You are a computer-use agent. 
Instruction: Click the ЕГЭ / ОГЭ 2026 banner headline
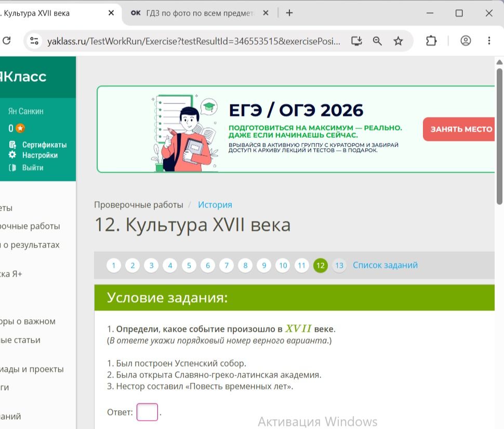(x=296, y=110)
